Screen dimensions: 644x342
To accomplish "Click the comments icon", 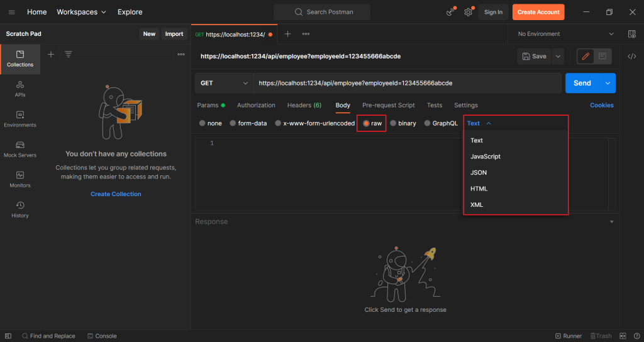I will 602,56.
